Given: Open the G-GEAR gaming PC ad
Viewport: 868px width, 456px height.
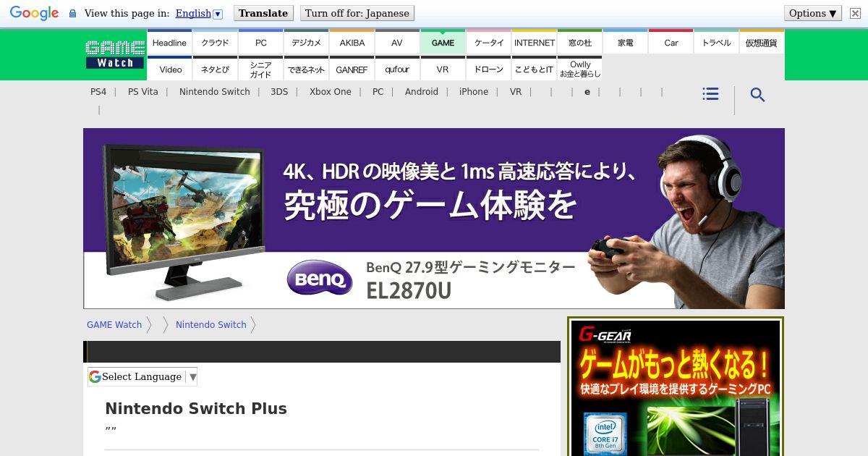Looking at the screenshot, I should point(676,387).
